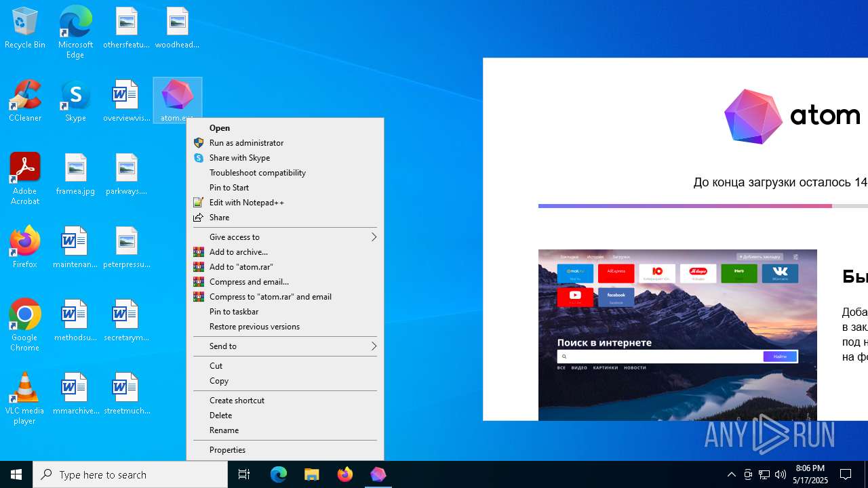868x488 pixels.
Task: Click the Type here to search box
Action: (x=130, y=474)
